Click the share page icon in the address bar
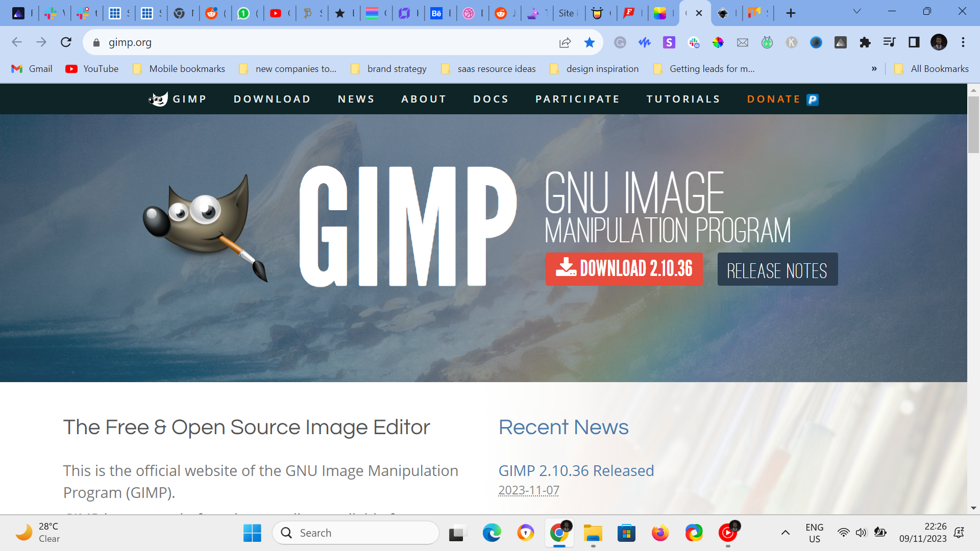The height and width of the screenshot is (551, 980). 565,42
